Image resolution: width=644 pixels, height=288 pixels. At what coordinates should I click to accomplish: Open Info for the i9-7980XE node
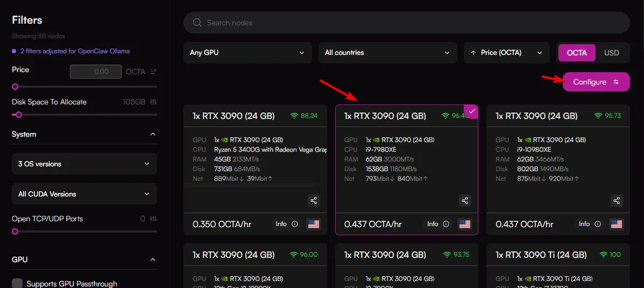click(438, 224)
